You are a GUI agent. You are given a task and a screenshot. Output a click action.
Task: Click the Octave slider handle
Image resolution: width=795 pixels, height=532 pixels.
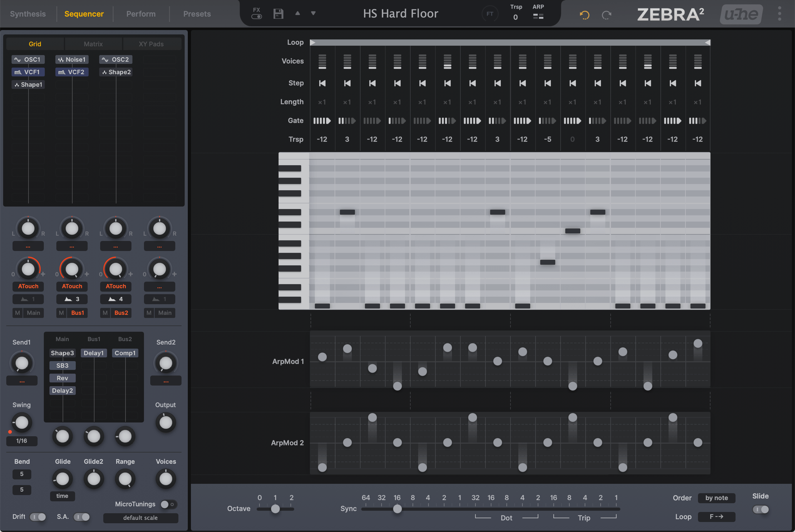(x=275, y=509)
